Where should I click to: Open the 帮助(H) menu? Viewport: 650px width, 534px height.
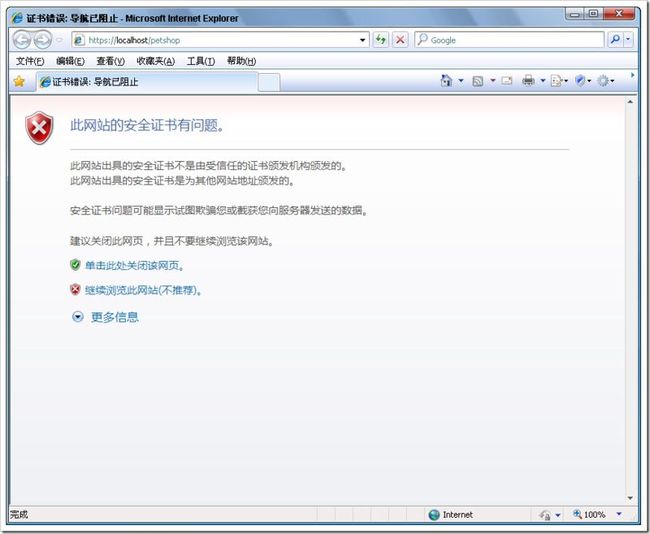(241, 61)
